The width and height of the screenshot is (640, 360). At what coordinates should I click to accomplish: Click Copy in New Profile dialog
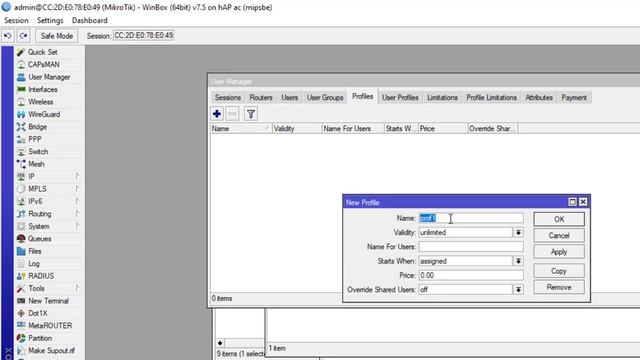coord(559,271)
